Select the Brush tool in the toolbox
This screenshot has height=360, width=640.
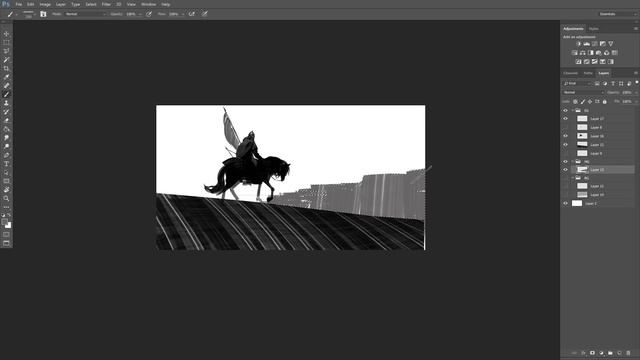click(6, 94)
